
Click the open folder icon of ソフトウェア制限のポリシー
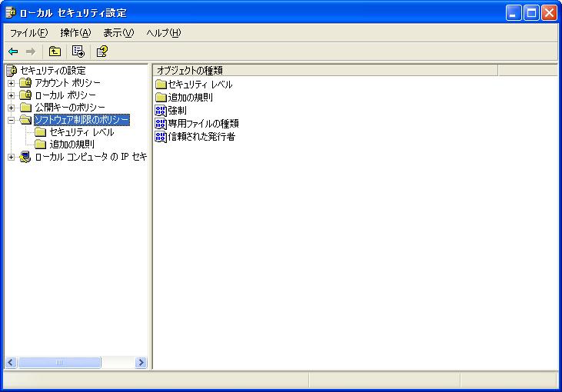(x=25, y=119)
